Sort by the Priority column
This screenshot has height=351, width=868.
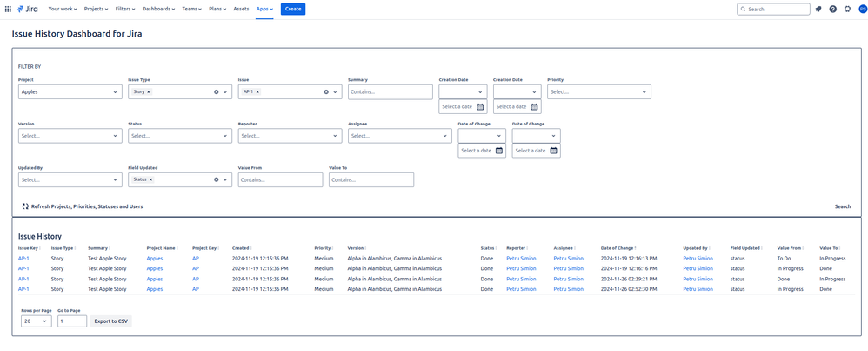coord(324,248)
